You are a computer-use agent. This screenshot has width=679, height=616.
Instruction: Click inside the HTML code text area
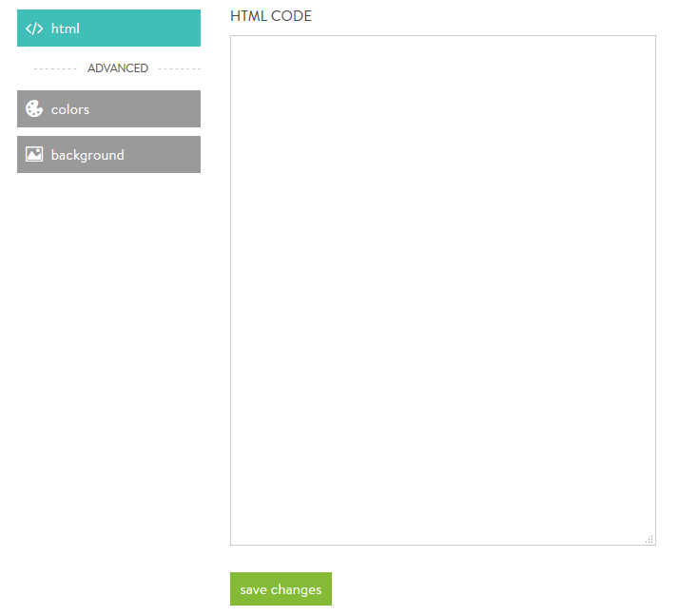[443, 291]
